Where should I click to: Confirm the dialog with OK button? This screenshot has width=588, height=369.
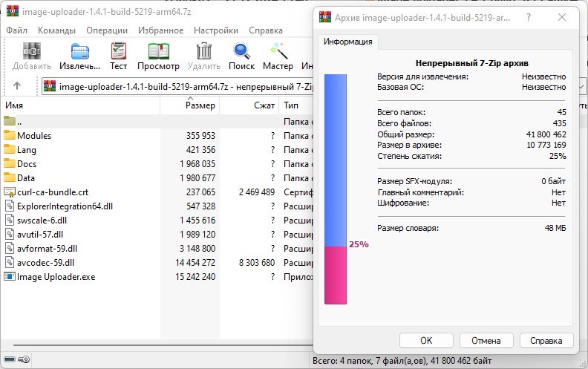pos(426,341)
